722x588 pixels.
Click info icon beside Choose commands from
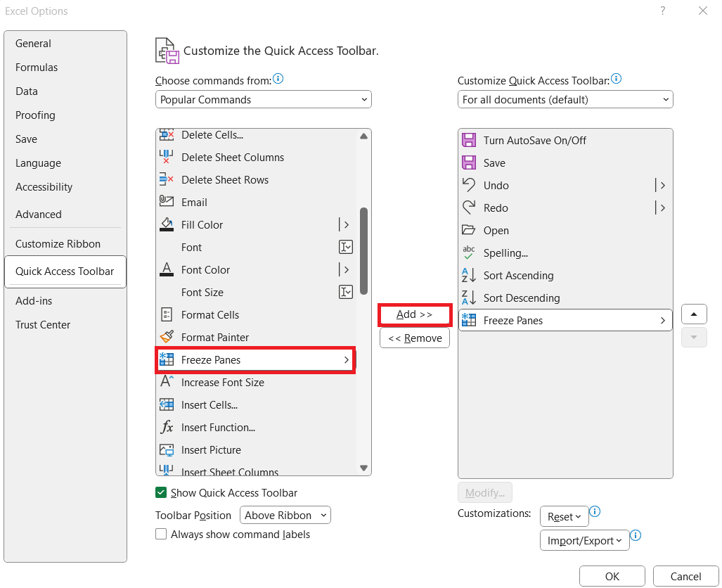click(278, 79)
